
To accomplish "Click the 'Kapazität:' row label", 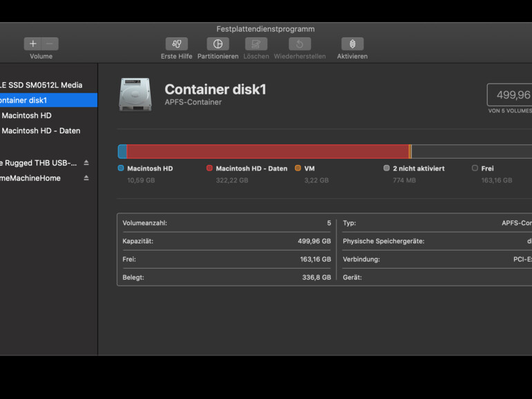I will tap(137, 242).
